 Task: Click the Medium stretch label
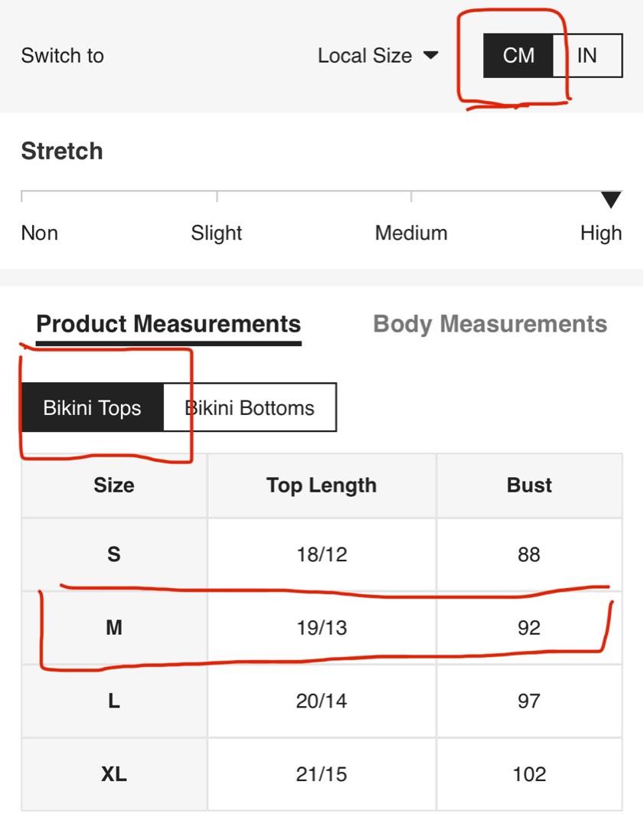[411, 233]
